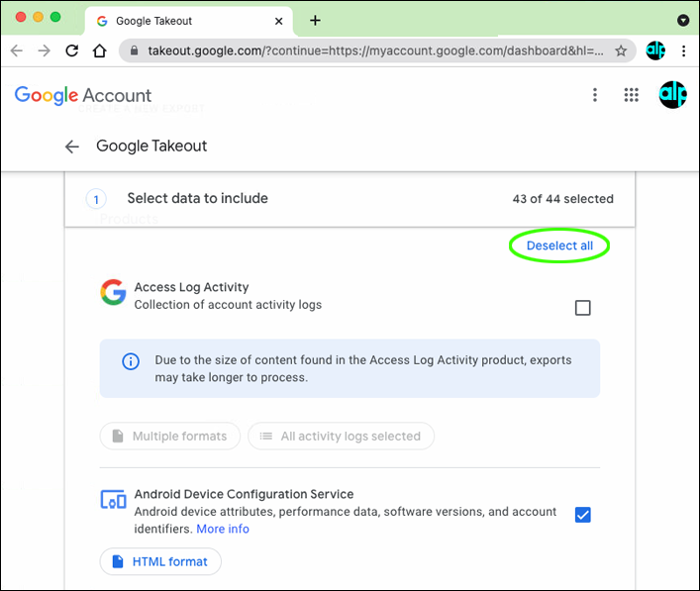700x591 pixels.
Task: Click the address bar URL field
Action: click(x=374, y=50)
